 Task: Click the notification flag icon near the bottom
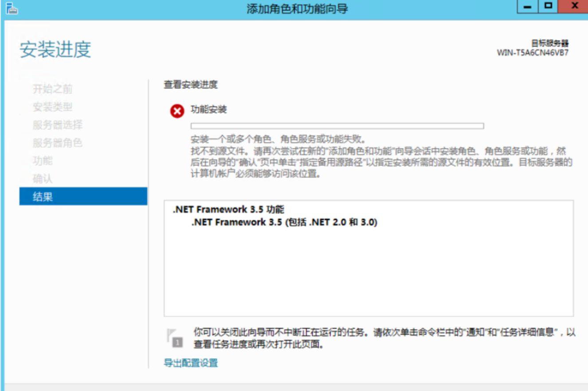click(174, 338)
